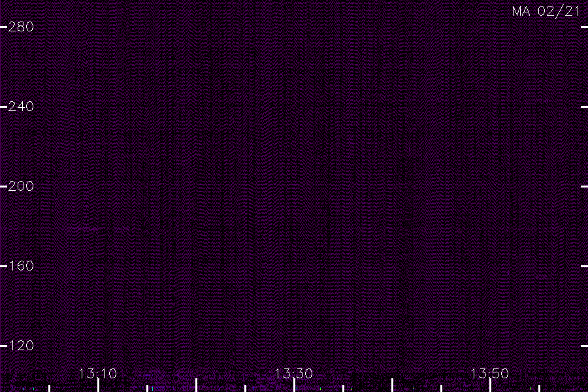This screenshot has height=392, width=588.
Task: Click the 240 frequency axis label
Action: (21, 106)
